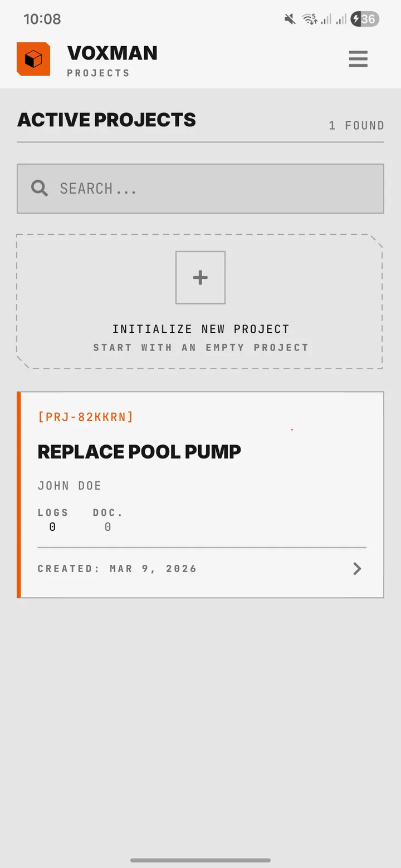
Task: Click the ACTIVE PROJECTS header
Action: pos(106,120)
